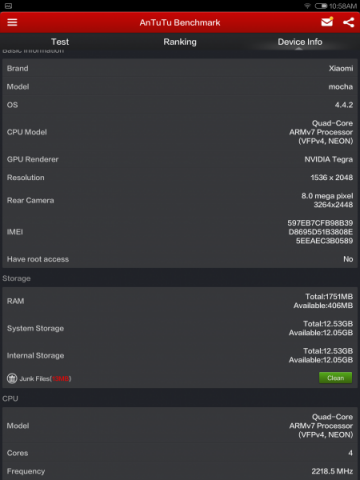Tap the battery status icon

tap(321, 6)
